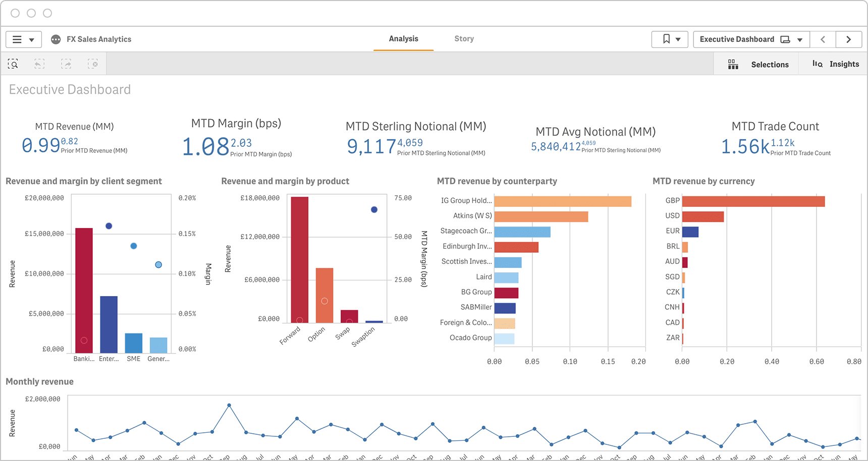Switch to the Analysis tab
Viewport: 868px width, 461px height.
pyautogui.click(x=403, y=38)
